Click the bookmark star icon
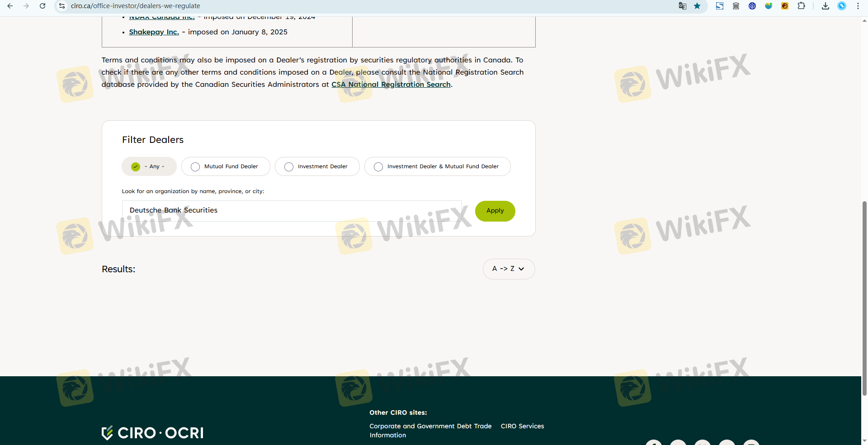Screen dimensions: 868x445 (697, 6)
